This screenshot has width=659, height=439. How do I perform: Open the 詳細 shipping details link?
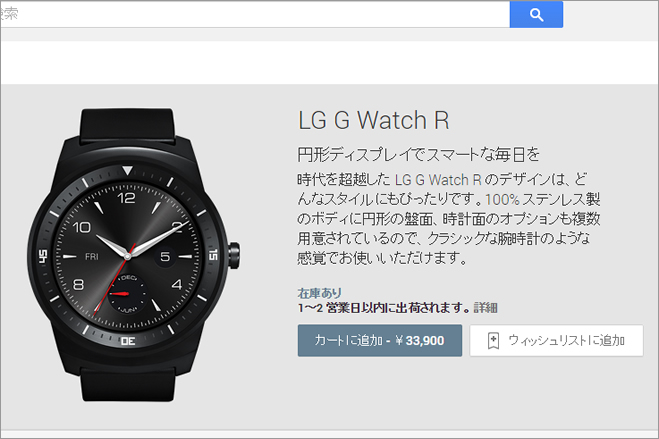pyautogui.click(x=485, y=308)
